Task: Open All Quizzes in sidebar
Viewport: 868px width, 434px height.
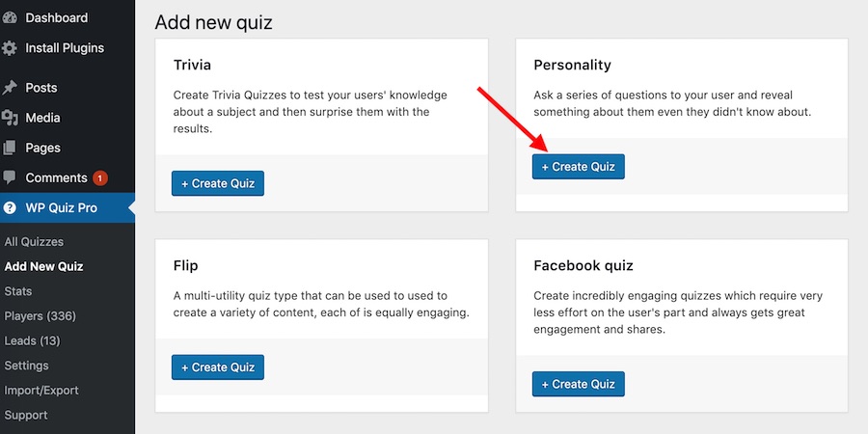Action: pyautogui.click(x=34, y=242)
